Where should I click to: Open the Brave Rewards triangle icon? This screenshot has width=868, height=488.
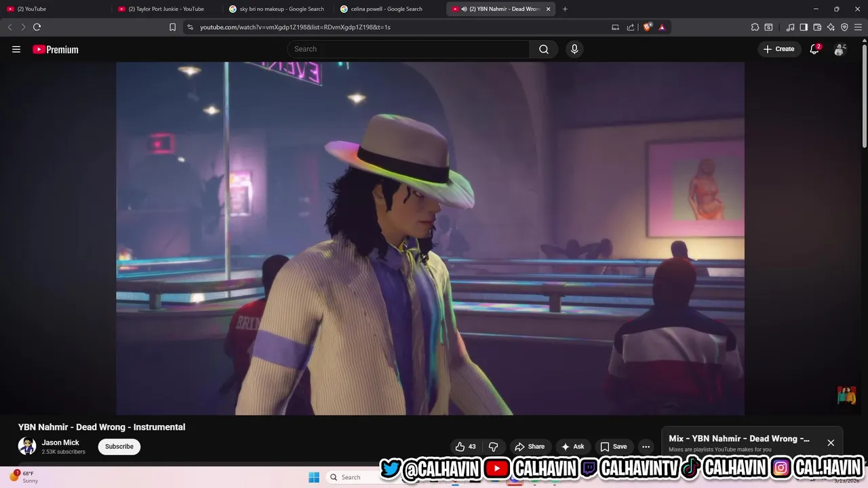click(x=662, y=27)
